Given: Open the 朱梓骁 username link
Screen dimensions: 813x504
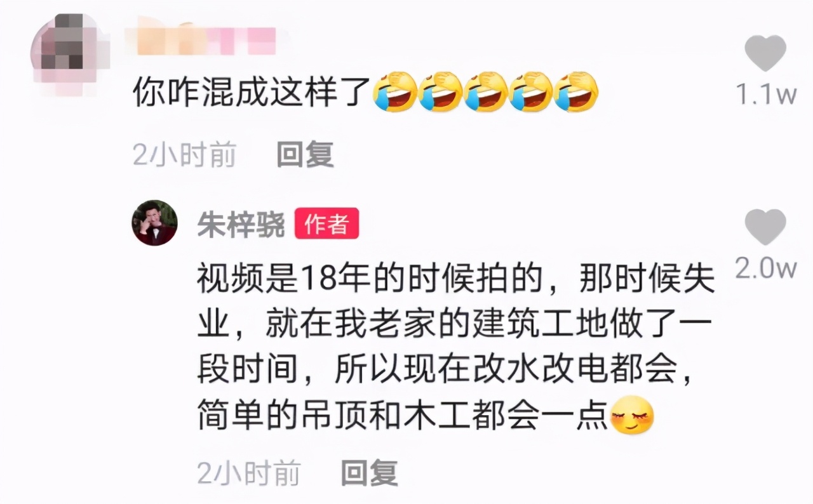Looking at the screenshot, I should pyautogui.click(x=241, y=225).
